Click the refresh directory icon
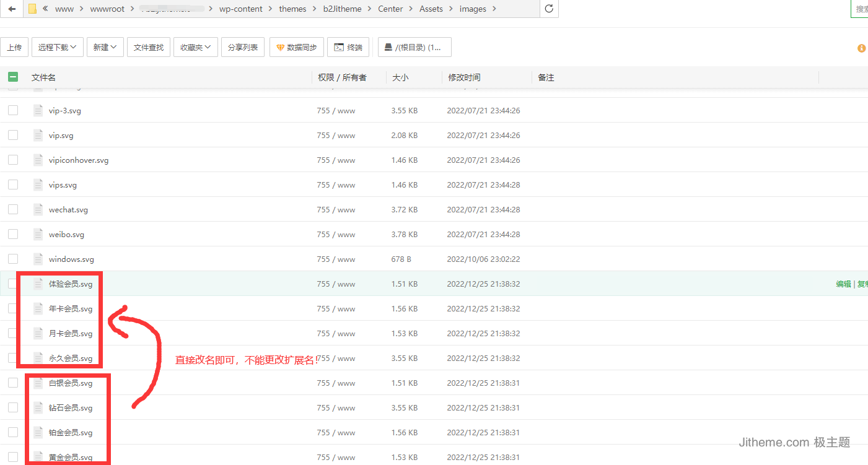 pos(548,9)
